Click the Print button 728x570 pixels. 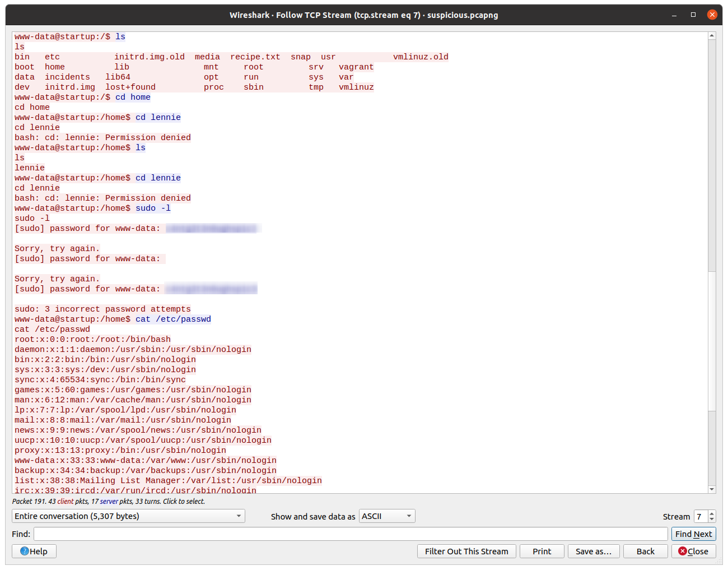point(542,551)
